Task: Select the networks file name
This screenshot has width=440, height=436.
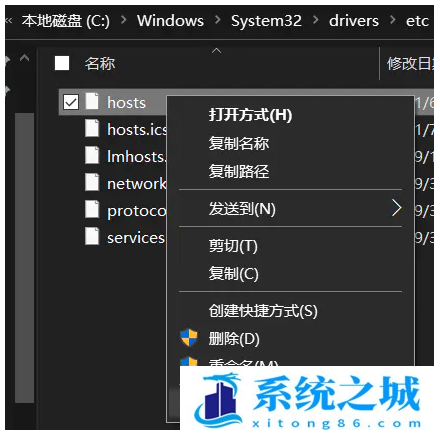Action: coord(136,183)
